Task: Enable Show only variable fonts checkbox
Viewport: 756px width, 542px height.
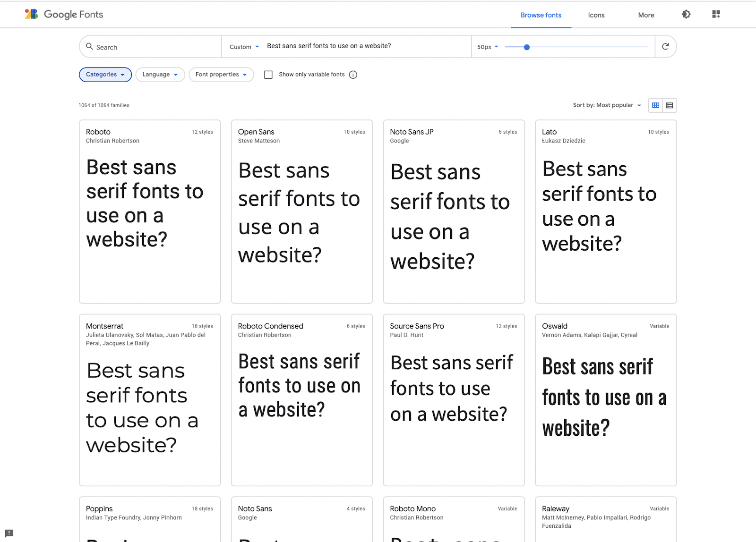Action: 268,75
